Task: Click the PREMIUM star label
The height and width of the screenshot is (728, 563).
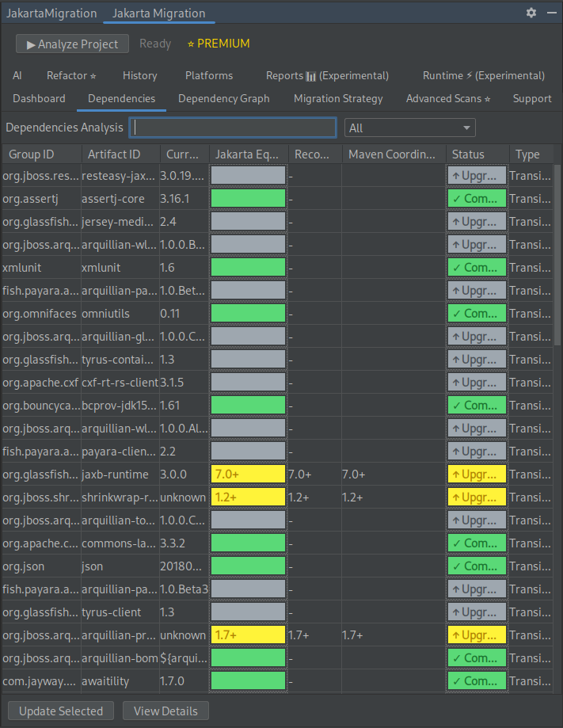Action: 218,44
